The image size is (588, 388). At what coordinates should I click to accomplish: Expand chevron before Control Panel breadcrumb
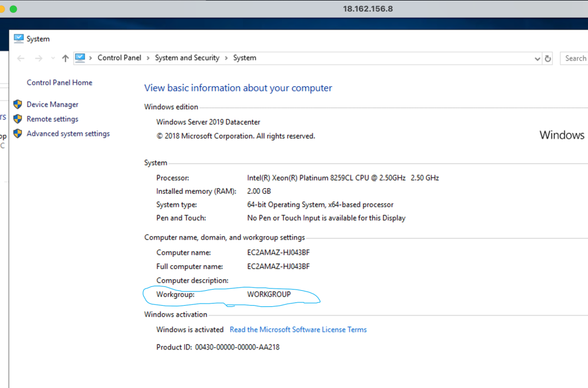pyautogui.click(x=91, y=58)
